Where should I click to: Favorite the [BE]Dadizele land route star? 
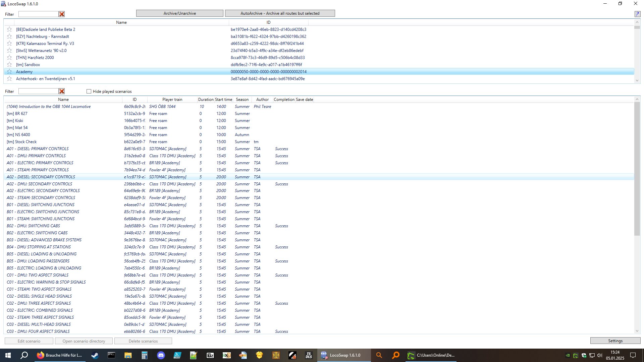(x=9, y=29)
